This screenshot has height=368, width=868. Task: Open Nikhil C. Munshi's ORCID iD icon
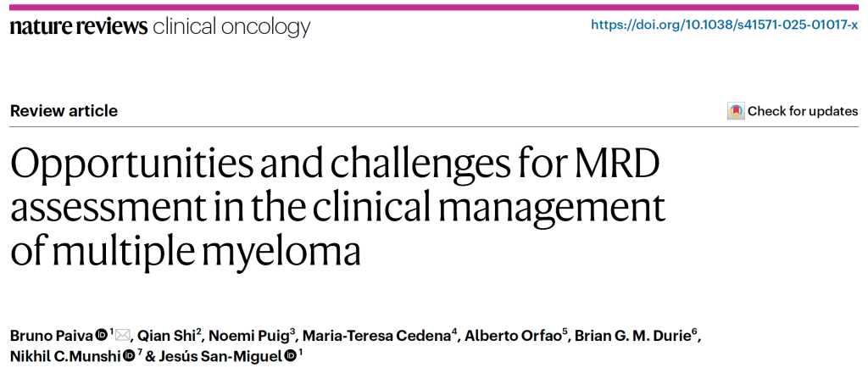coord(129,355)
